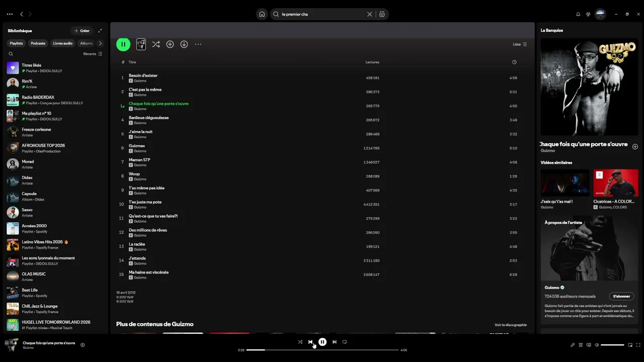Toggle shuffle for the album

pos(156,44)
